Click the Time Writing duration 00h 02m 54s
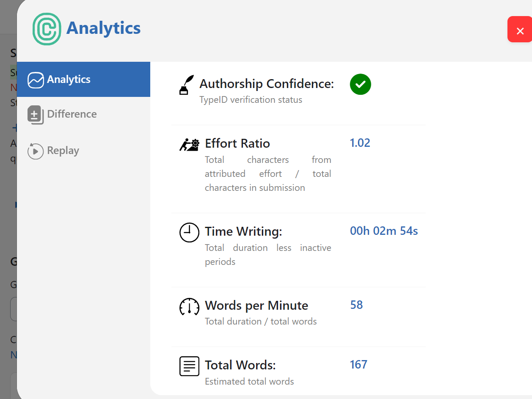532x399 pixels. pyautogui.click(x=383, y=231)
